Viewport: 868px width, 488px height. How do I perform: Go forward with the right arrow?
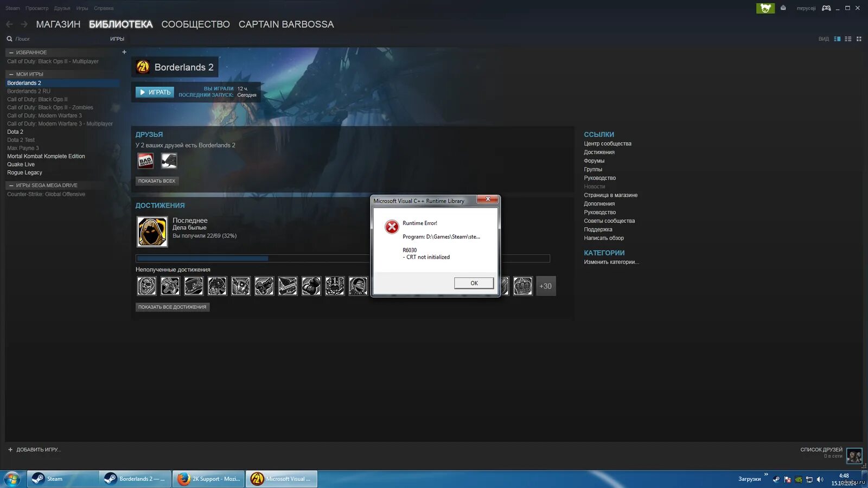[x=24, y=24]
